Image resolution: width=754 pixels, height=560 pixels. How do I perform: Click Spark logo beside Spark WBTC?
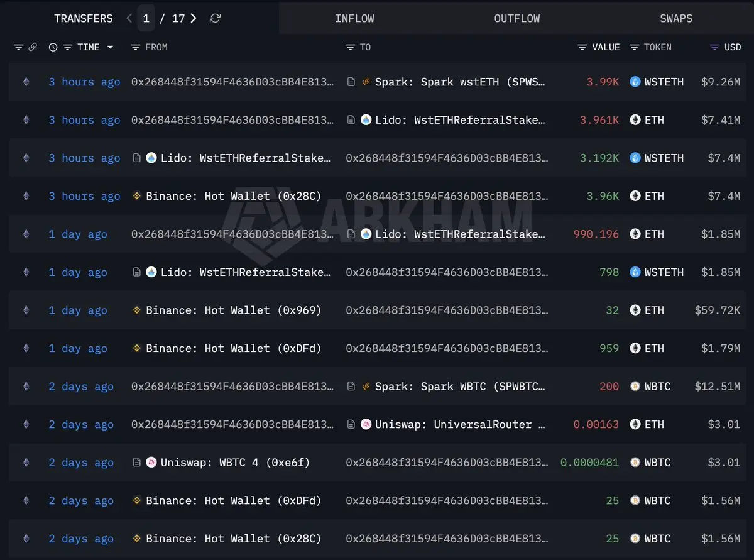366,386
